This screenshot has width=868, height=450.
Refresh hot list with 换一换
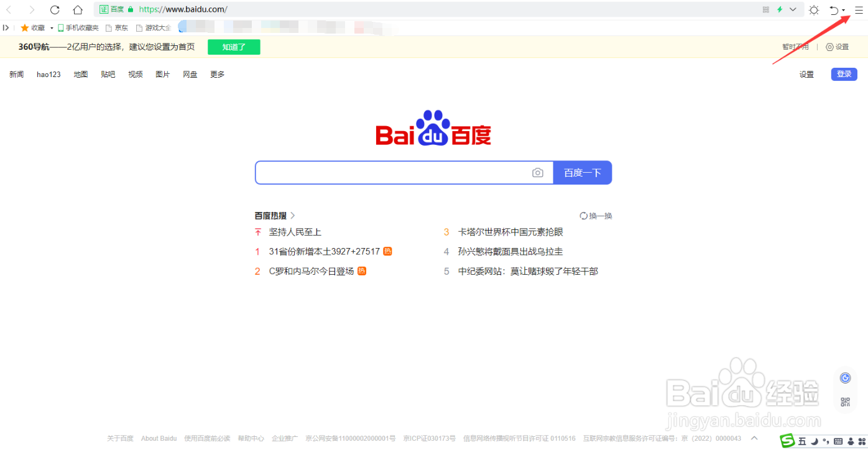click(x=596, y=216)
